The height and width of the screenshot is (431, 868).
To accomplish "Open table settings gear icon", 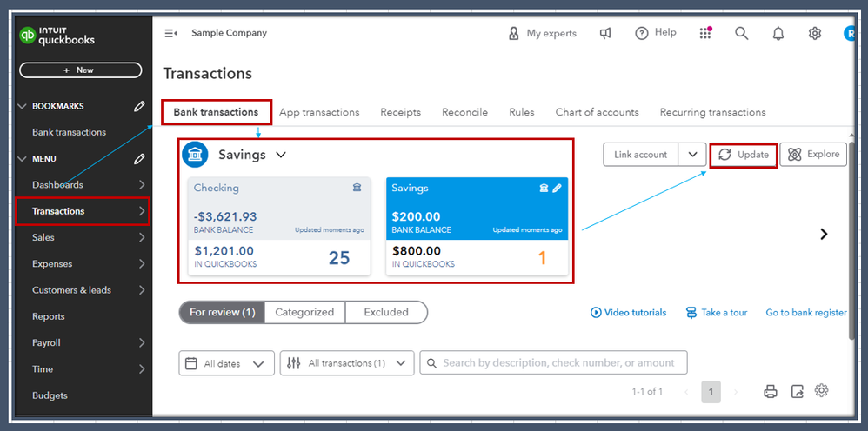I will pos(822,391).
